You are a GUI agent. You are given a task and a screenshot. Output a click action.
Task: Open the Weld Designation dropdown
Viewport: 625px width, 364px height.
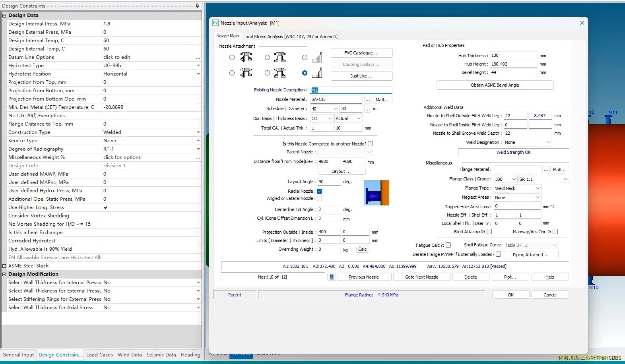point(528,142)
